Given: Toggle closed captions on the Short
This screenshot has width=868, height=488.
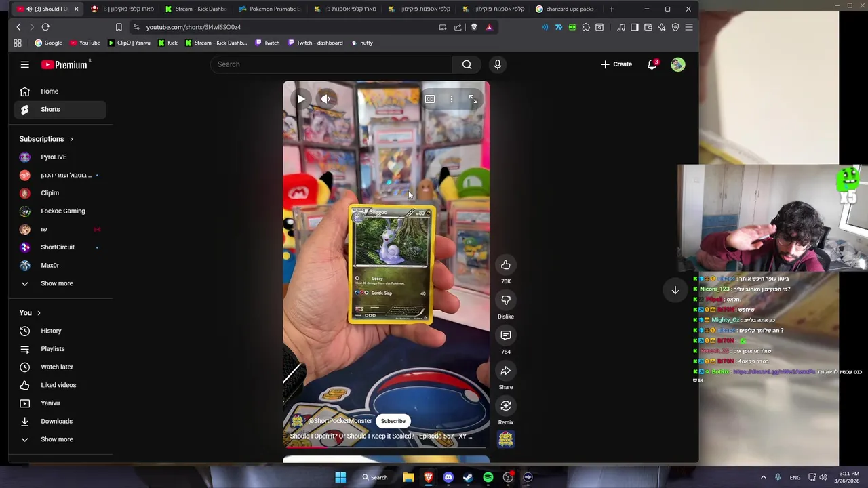Looking at the screenshot, I should 430,99.
